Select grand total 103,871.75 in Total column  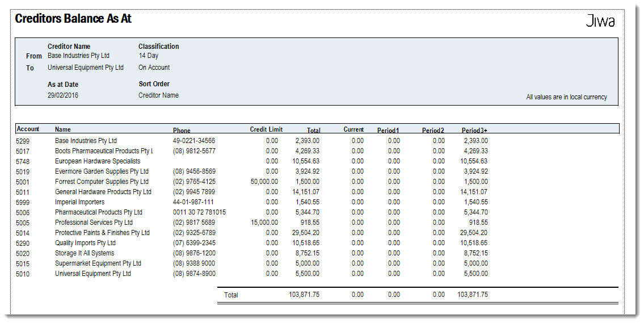(304, 295)
